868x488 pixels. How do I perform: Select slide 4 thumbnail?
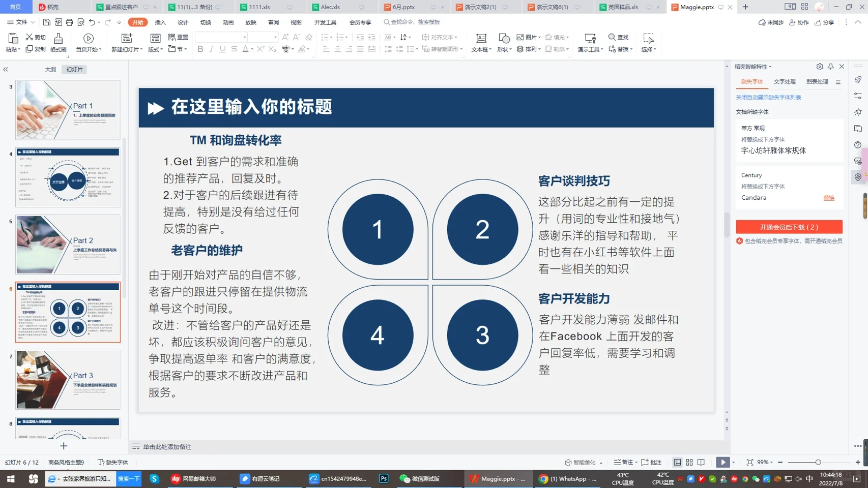68,177
